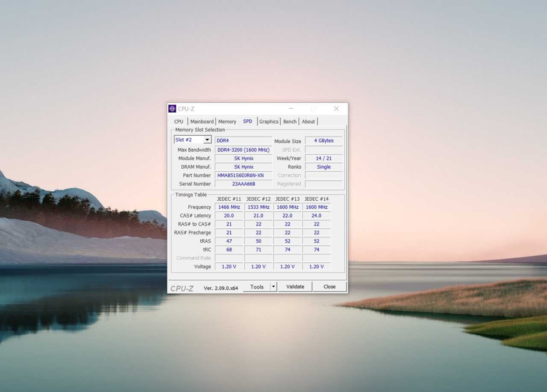
Task: Click the JEDEC #13 column header
Action: pos(288,199)
